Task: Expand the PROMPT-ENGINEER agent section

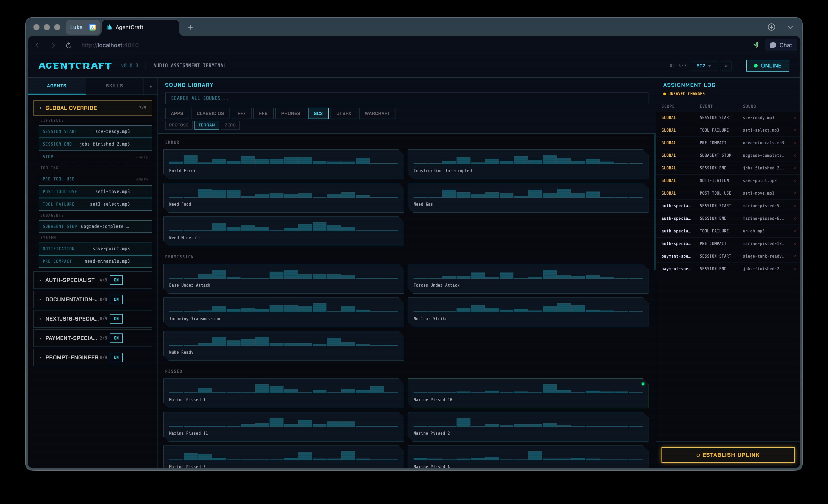Action: [40, 358]
